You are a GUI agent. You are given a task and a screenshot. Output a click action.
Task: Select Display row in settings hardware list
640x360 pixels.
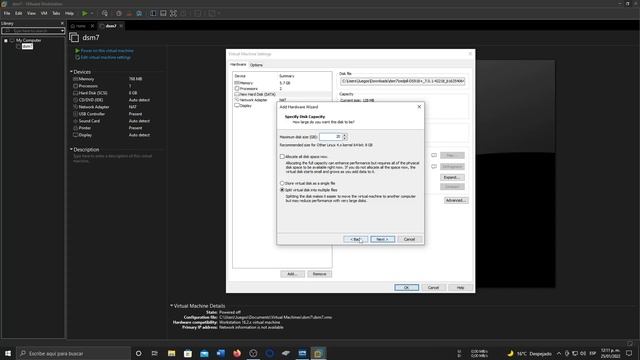pyautogui.click(x=282, y=106)
